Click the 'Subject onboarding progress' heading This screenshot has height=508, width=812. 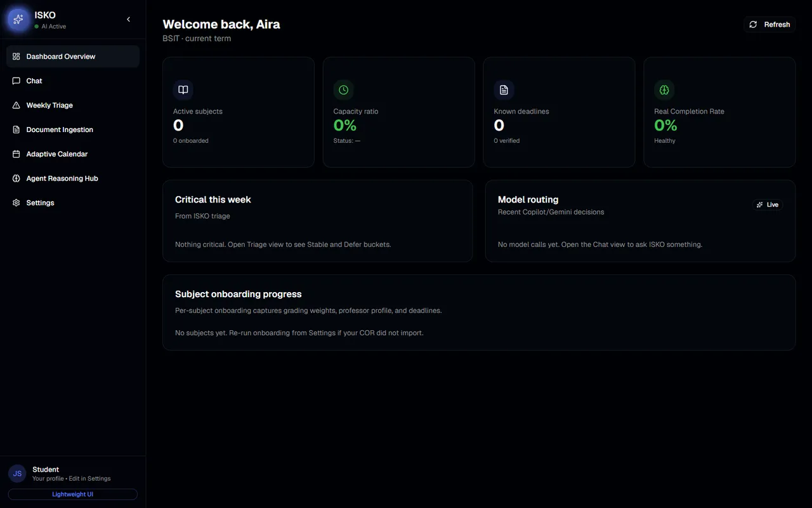239,294
